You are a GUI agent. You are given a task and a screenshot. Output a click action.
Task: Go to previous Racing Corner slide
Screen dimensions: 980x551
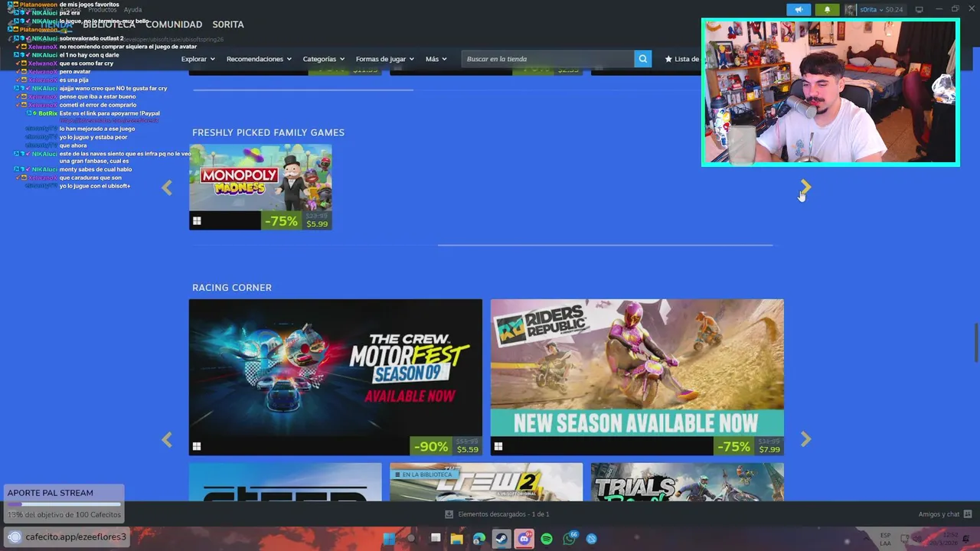pos(167,439)
